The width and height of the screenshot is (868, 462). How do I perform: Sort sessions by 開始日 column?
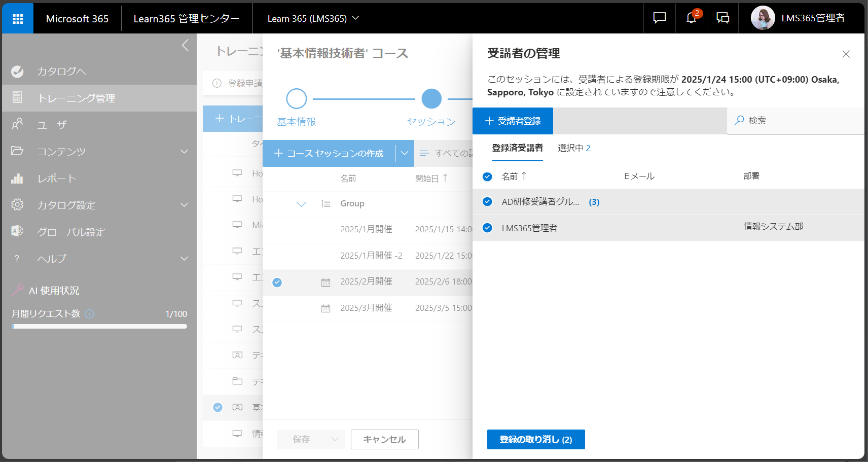click(431, 179)
